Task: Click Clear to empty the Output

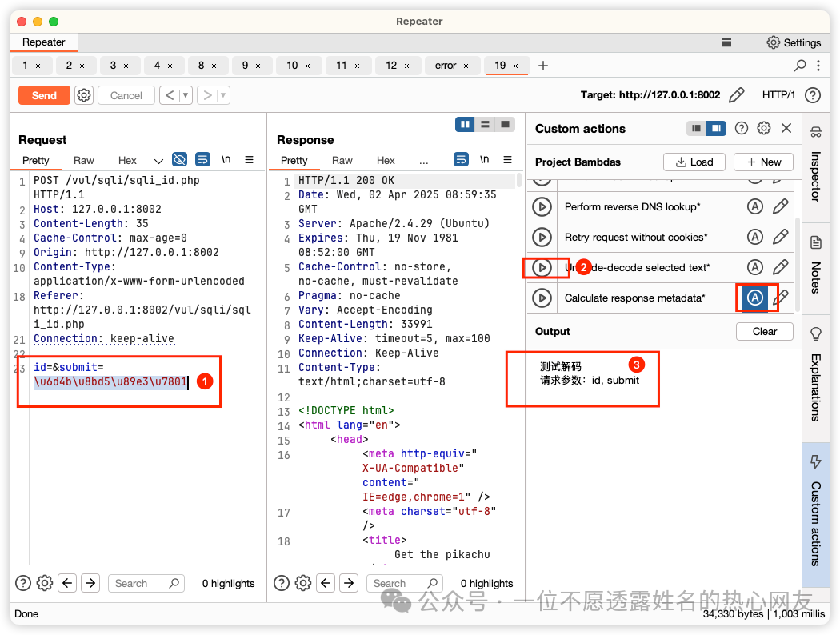Action: pos(764,331)
